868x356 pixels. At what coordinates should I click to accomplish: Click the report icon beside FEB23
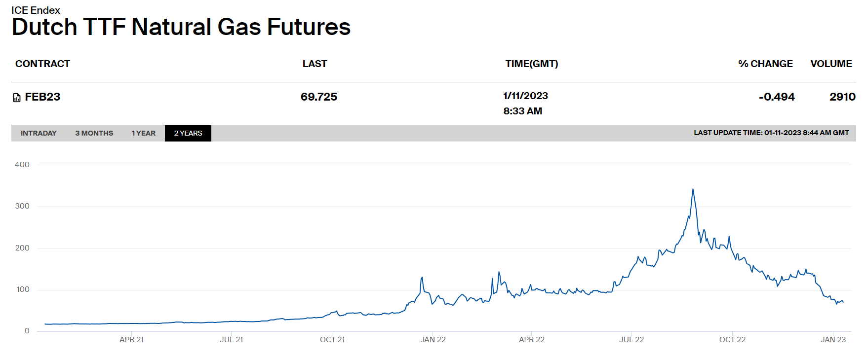click(x=17, y=98)
